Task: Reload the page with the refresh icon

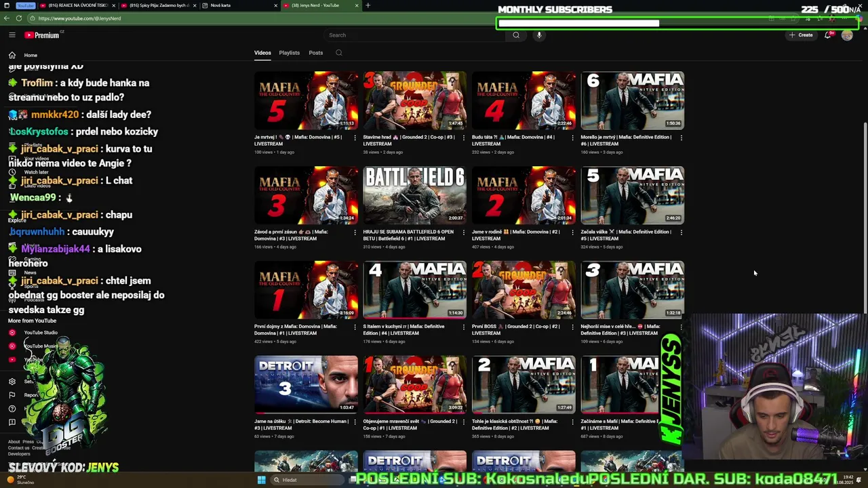Action: [x=19, y=18]
